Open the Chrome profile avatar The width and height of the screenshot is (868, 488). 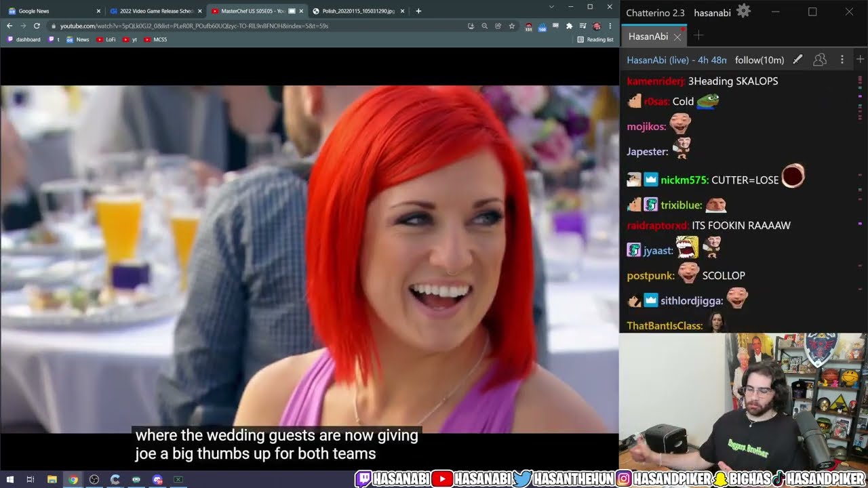pos(597,26)
